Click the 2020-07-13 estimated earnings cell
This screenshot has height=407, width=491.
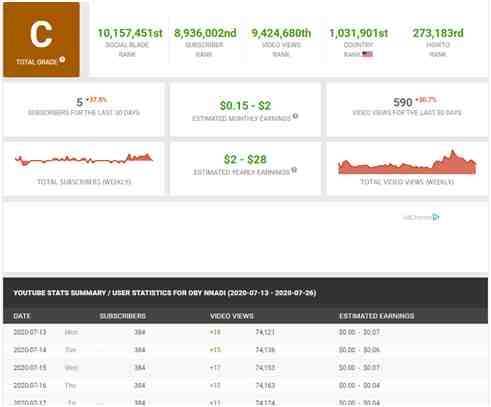(x=359, y=332)
